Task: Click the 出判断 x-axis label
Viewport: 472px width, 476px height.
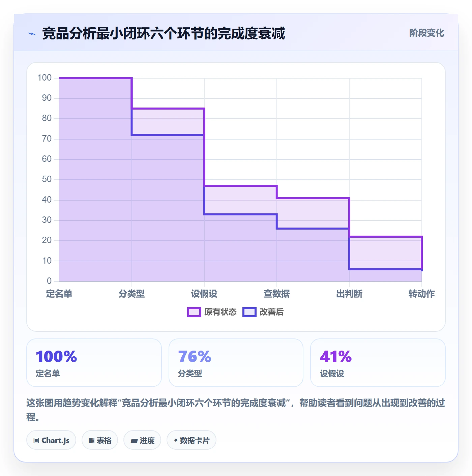Action: coord(349,294)
